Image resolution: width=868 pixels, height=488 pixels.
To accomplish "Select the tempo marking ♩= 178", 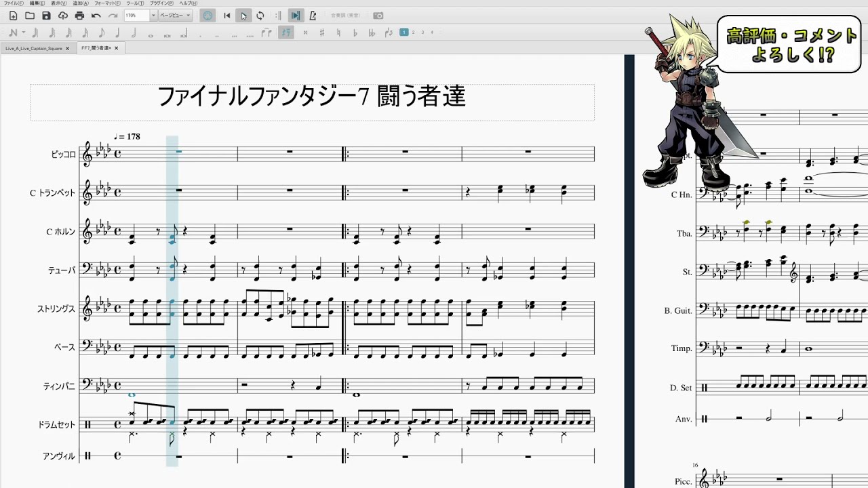I will pos(127,136).
